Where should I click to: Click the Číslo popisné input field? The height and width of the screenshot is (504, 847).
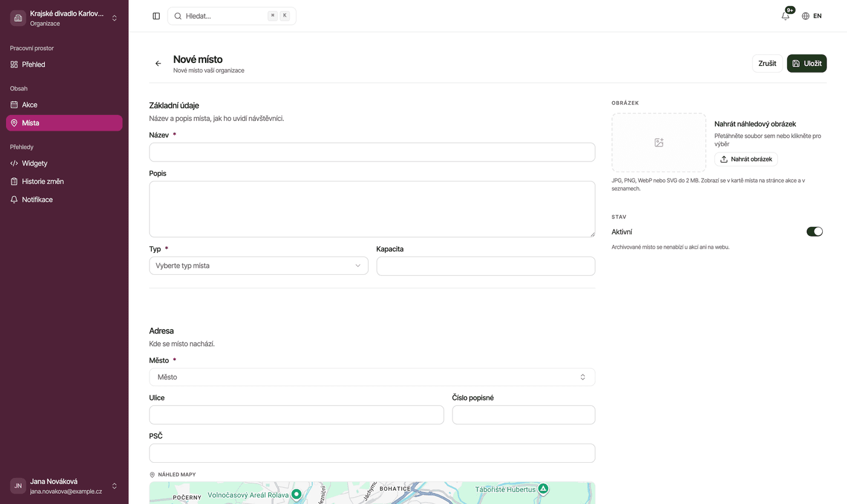click(x=523, y=415)
